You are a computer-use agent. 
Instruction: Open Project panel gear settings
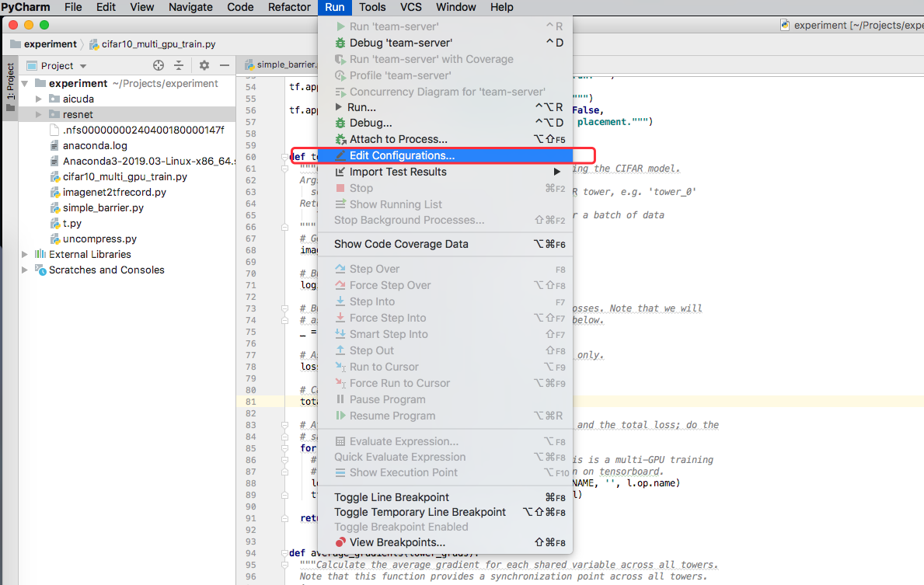tap(204, 66)
